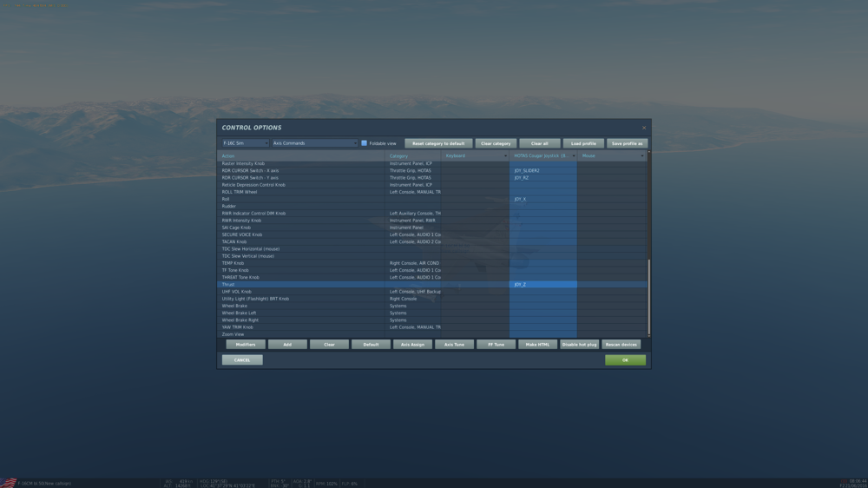Click the Rescan devices button
868x488 pixels.
[621, 345]
